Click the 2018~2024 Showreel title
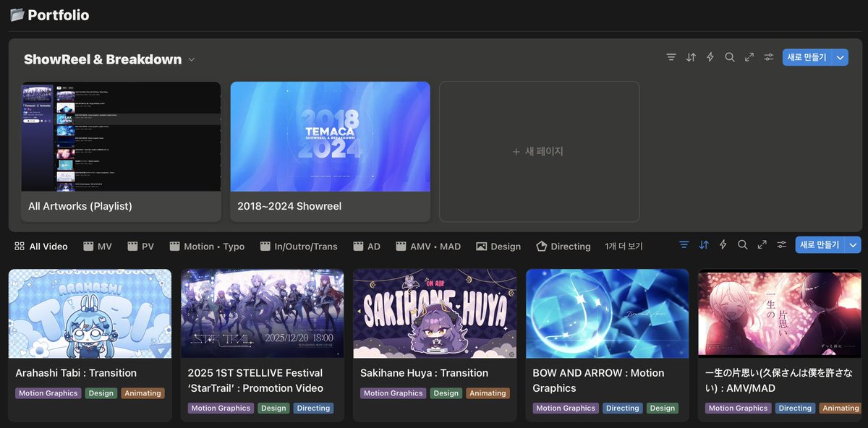Screen dimensions: 868x428 289,206
